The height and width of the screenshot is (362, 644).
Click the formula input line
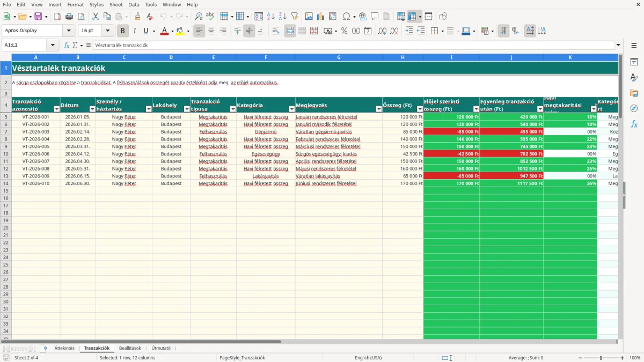point(353,46)
